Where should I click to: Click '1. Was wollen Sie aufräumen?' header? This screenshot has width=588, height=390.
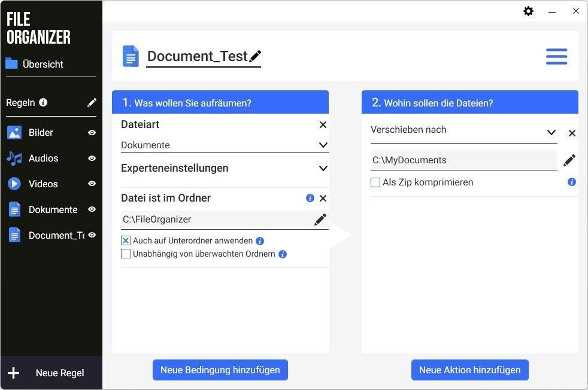[x=220, y=102]
